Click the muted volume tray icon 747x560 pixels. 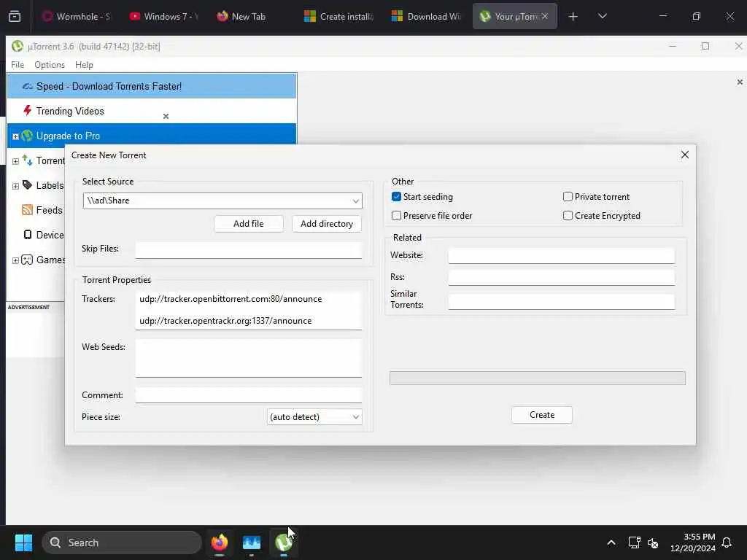pos(653,542)
